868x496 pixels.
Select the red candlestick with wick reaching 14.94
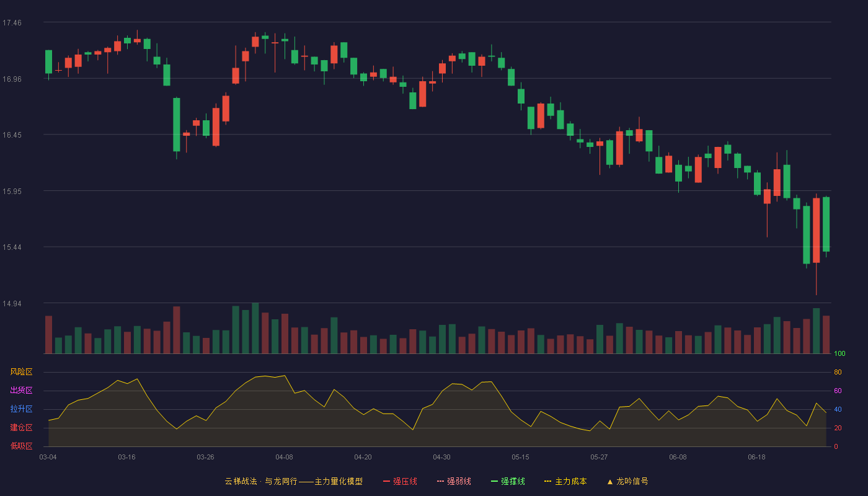(817, 231)
